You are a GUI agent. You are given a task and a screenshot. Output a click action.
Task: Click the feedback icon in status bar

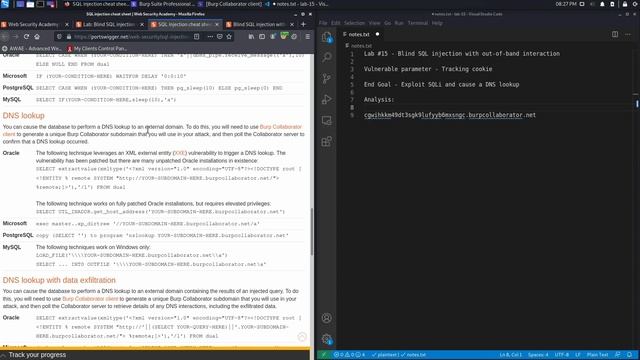618,355
